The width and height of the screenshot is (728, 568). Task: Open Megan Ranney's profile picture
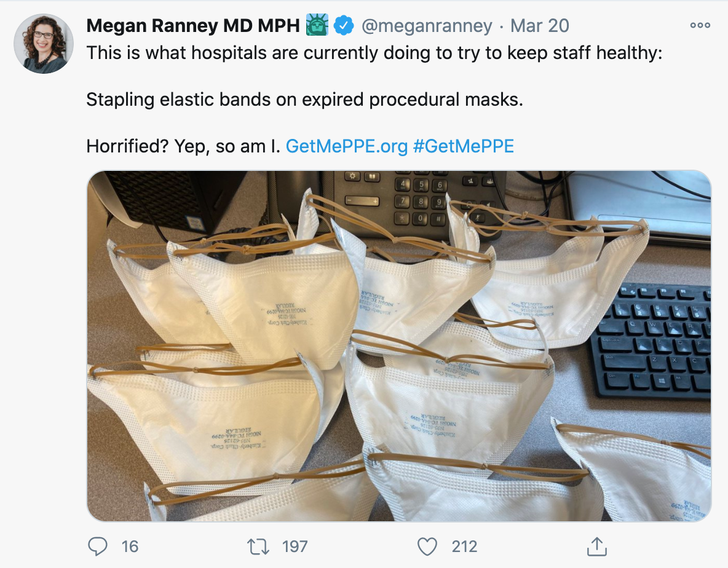tap(44, 43)
